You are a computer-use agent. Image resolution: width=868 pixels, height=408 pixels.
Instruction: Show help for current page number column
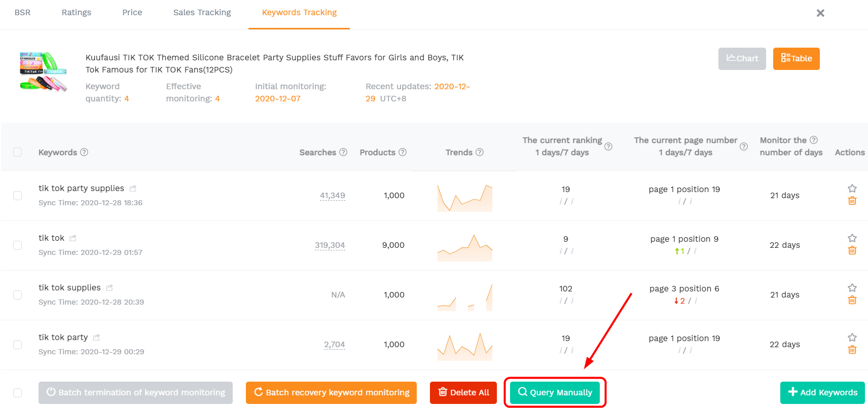[x=744, y=146]
